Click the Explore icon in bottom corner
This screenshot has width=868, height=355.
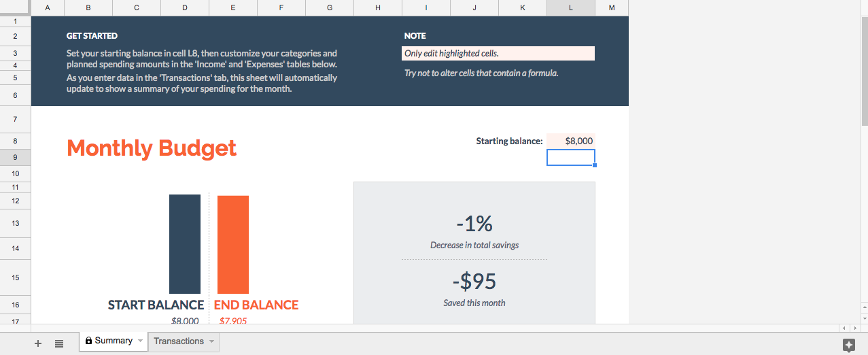pyautogui.click(x=848, y=345)
